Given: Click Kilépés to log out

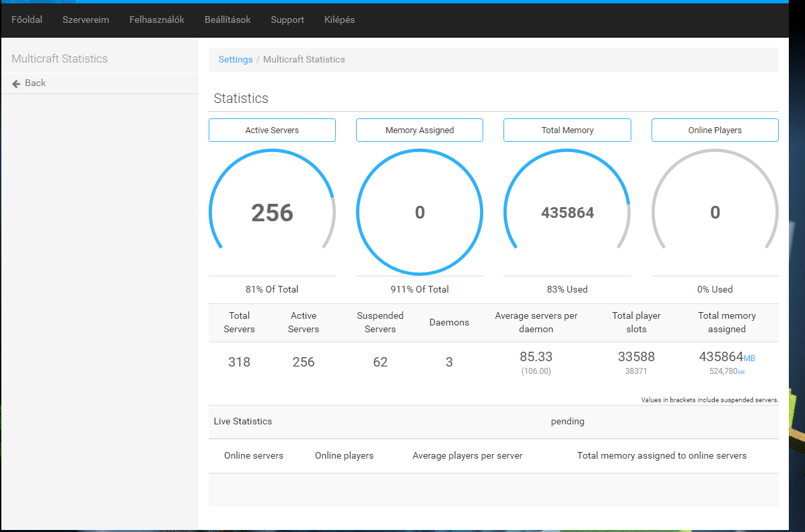Looking at the screenshot, I should pos(339,20).
